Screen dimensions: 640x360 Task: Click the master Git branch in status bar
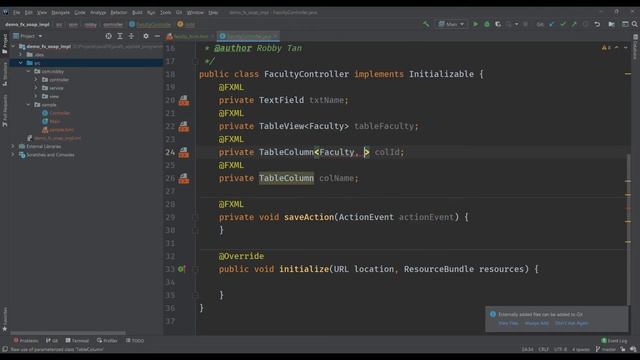(x=606, y=349)
